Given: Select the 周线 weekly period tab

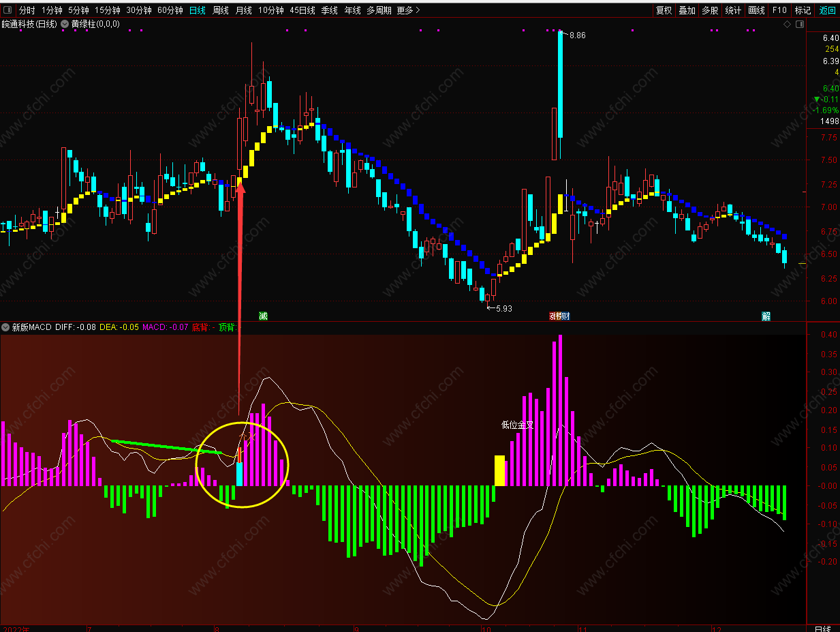Looking at the screenshot, I should 221,10.
